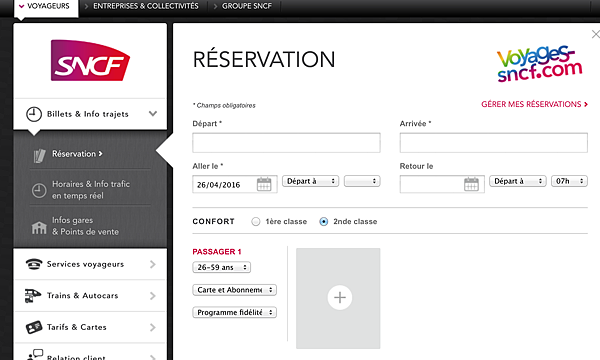Open Horaires & Info trafic en temps réel
Viewport: 600px width, 360px height.
[x=90, y=190]
